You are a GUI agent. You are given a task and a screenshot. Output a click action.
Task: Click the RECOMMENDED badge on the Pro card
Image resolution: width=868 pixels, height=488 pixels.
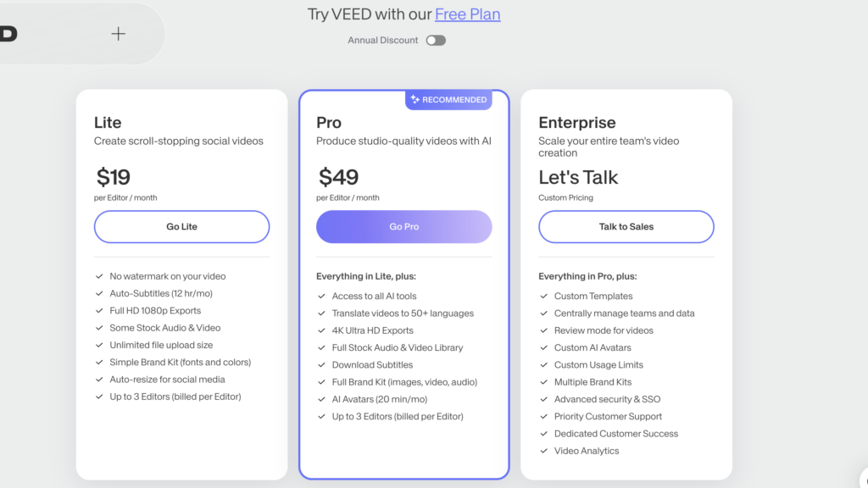pyautogui.click(x=448, y=100)
